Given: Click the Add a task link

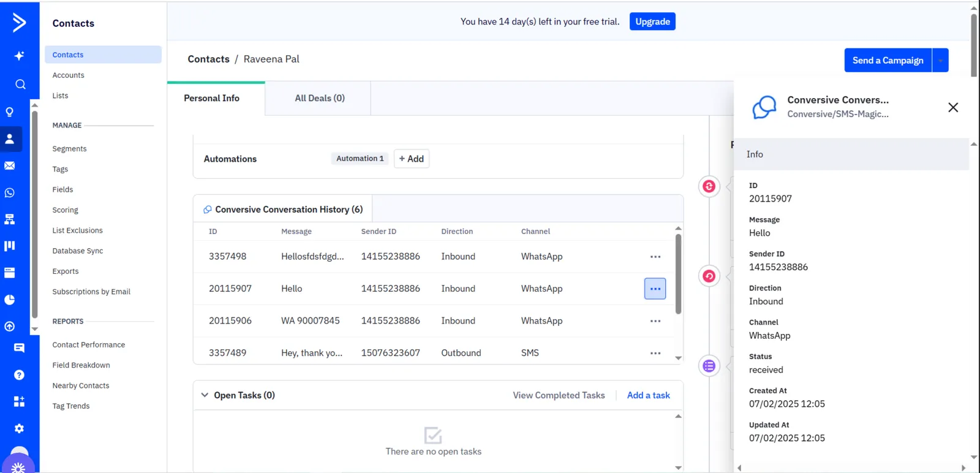Looking at the screenshot, I should pos(649,395).
